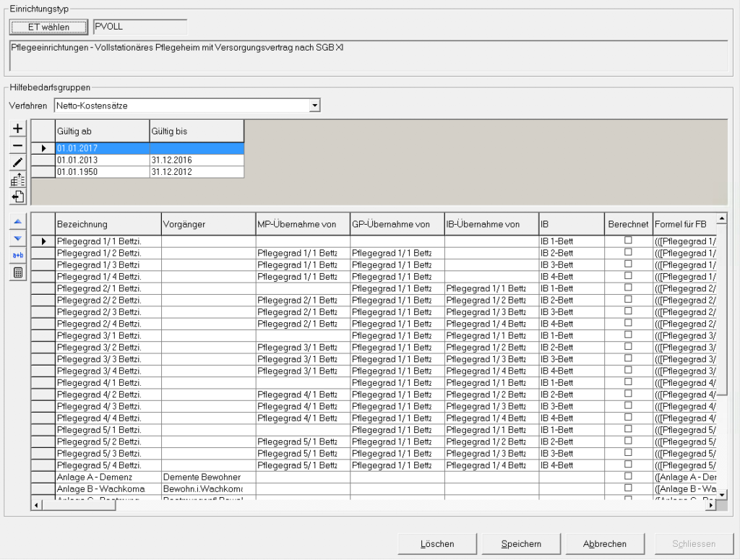The image size is (740, 560).
Task: Select the 01.01.2013 validity row
Action: click(102, 160)
